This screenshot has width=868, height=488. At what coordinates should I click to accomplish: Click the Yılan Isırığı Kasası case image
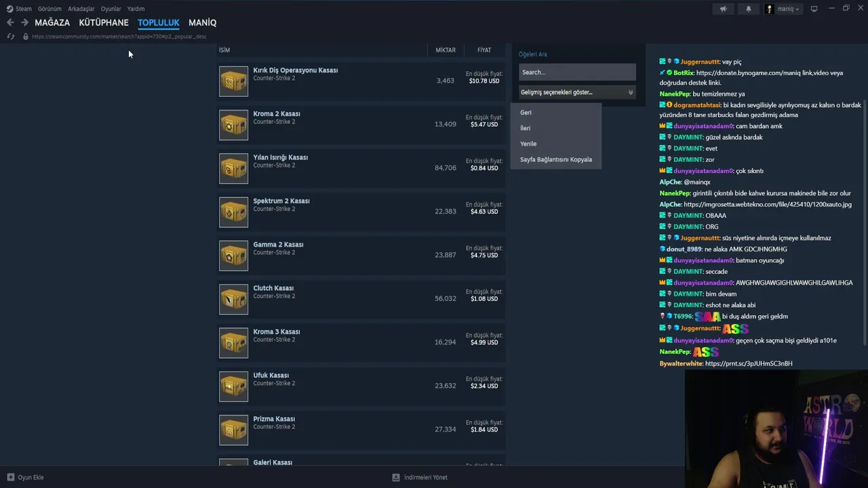[233, 168]
